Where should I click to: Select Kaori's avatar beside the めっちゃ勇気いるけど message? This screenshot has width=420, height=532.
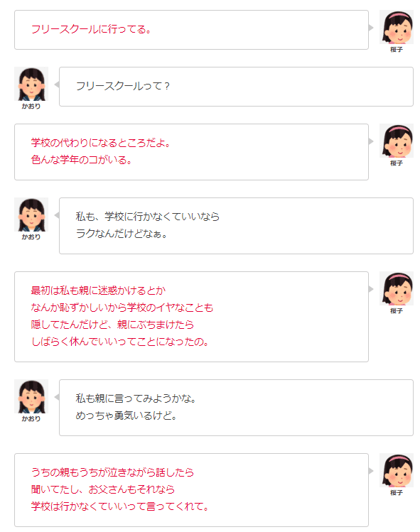tap(31, 396)
